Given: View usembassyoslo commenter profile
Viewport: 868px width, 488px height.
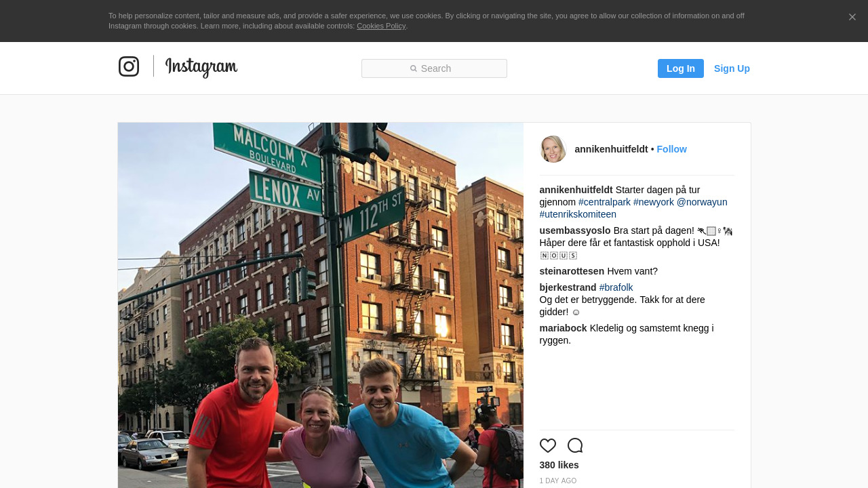Looking at the screenshot, I should click(575, 230).
